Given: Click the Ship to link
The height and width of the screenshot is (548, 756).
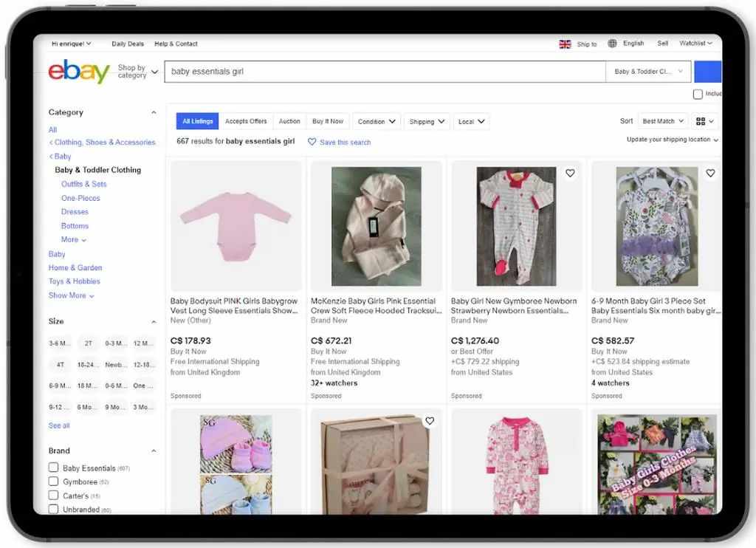Looking at the screenshot, I should pos(587,44).
